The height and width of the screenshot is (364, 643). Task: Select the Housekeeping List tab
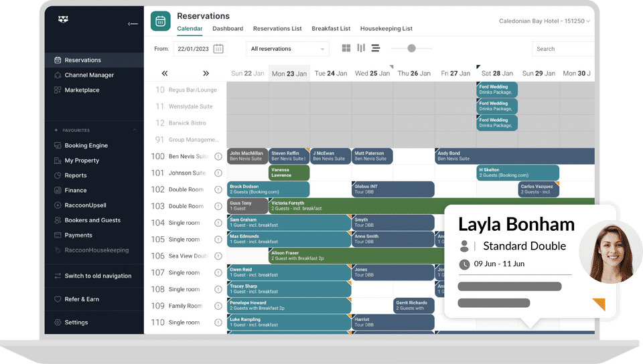coord(386,29)
